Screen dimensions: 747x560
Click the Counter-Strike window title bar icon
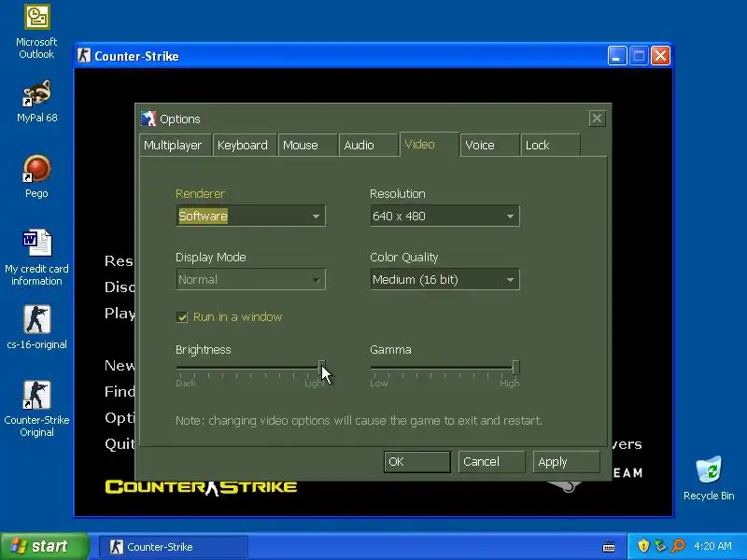84,56
